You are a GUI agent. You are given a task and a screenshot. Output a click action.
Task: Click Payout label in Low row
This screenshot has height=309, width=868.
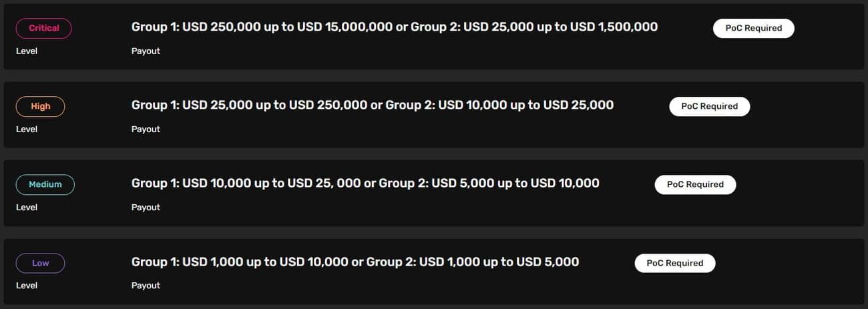(146, 285)
